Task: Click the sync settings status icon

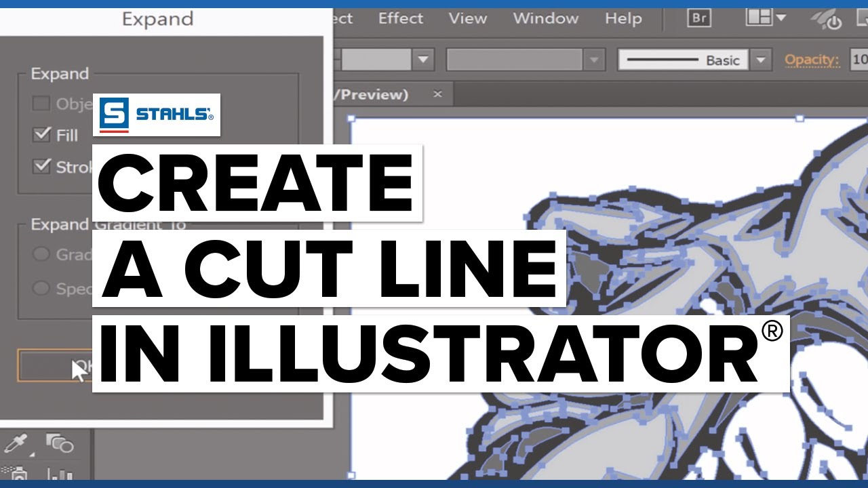Action: click(x=827, y=19)
